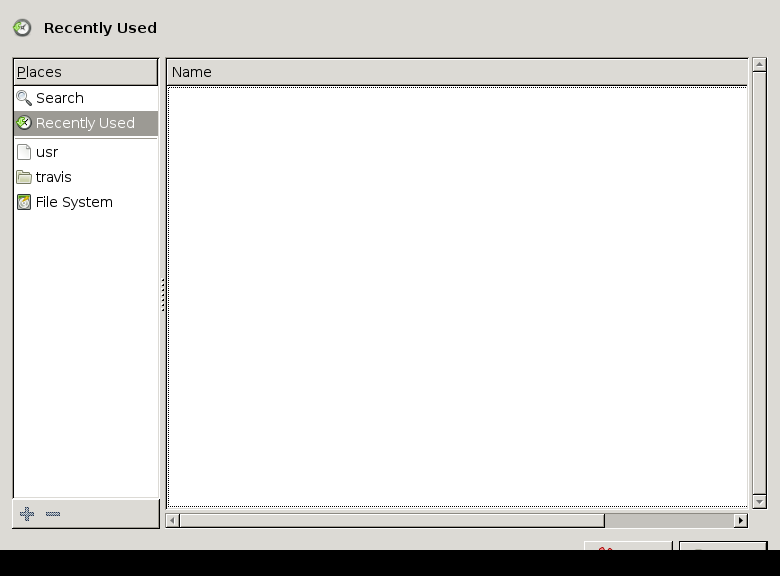Screen dimensions: 780x576
Task: Click the Places column header
Action: pyautogui.click(x=86, y=72)
